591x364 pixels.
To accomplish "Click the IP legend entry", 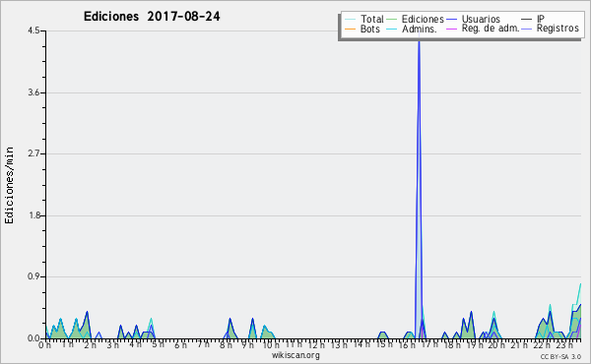I will (533, 19).
